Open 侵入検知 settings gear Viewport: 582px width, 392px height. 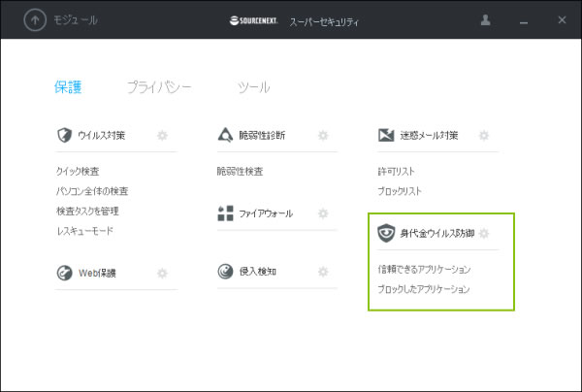[x=323, y=272]
